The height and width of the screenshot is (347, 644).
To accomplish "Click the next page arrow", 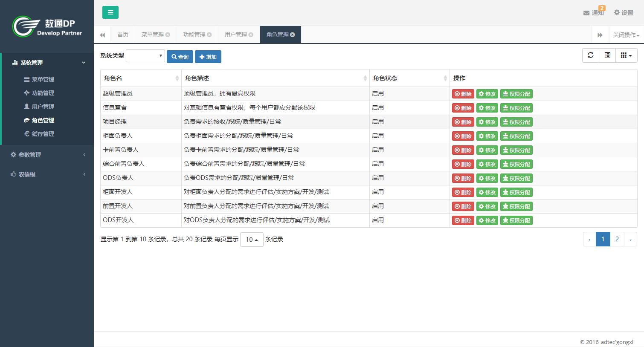I will tap(630, 239).
